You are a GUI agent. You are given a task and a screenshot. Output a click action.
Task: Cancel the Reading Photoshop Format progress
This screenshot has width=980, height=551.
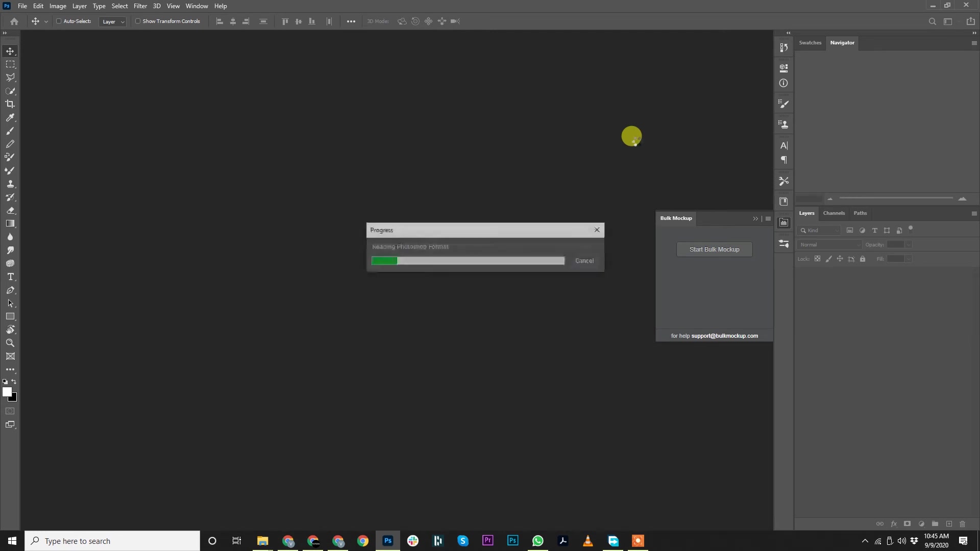coord(584,260)
